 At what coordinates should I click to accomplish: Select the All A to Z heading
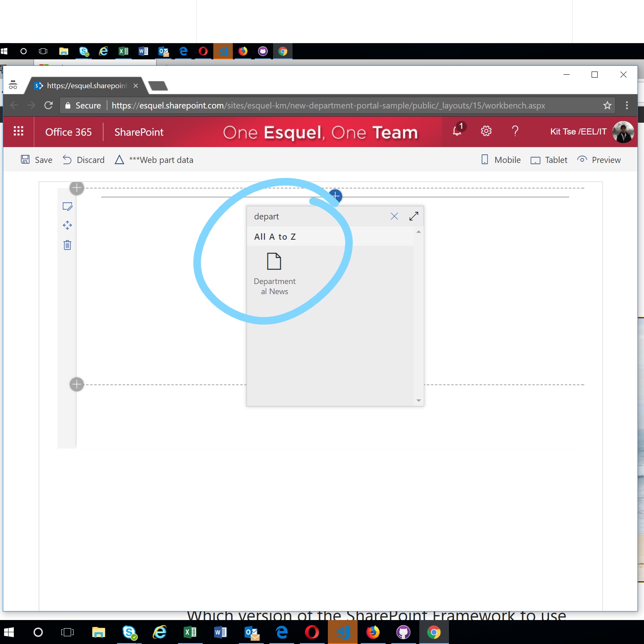pyautogui.click(x=275, y=236)
